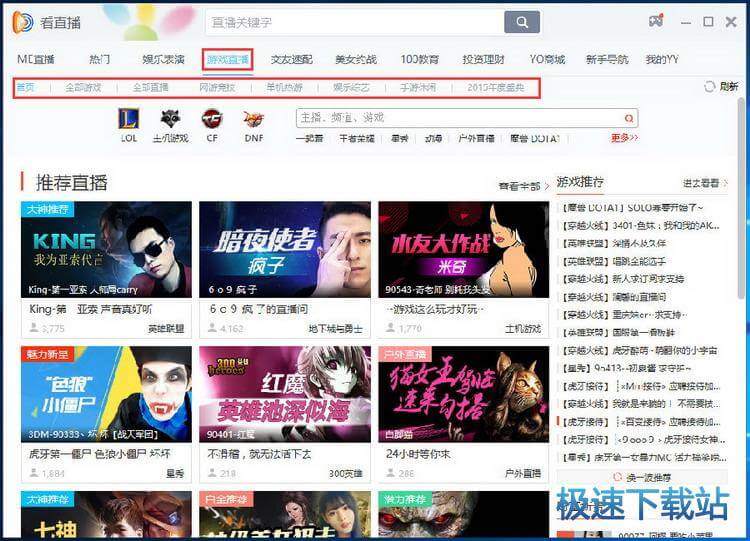750x541 pixels.
Task: Click the vertical scrollbar on right edge
Action: 742,197
